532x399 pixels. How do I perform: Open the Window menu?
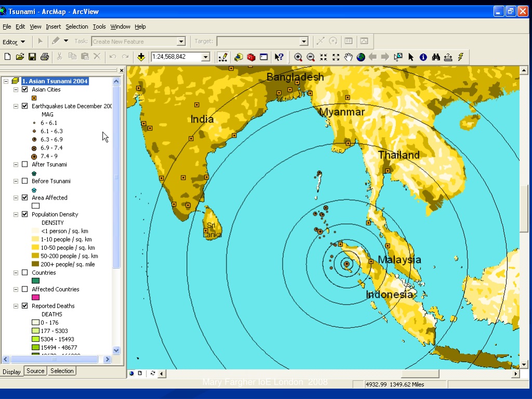coord(120,26)
